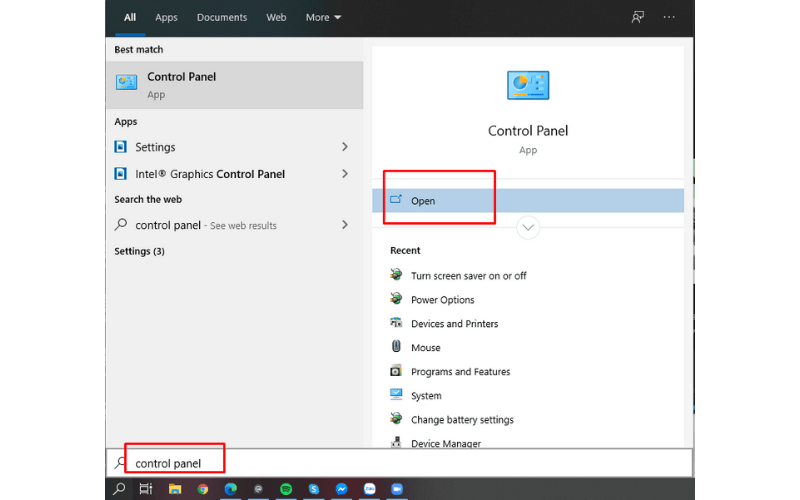Select the Web search tab
The height and width of the screenshot is (500, 800).
click(x=276, y=17)
